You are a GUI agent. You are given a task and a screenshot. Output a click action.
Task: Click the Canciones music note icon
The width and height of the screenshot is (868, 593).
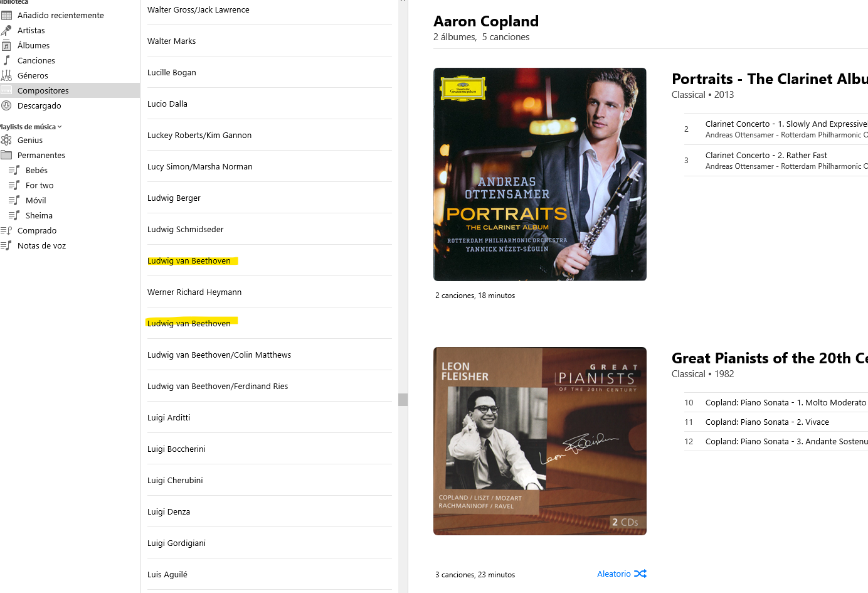[6, 60]
